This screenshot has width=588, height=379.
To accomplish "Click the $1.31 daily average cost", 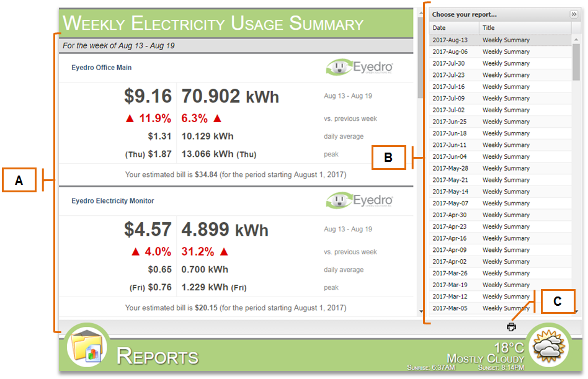I will click(x=160, y=136).
